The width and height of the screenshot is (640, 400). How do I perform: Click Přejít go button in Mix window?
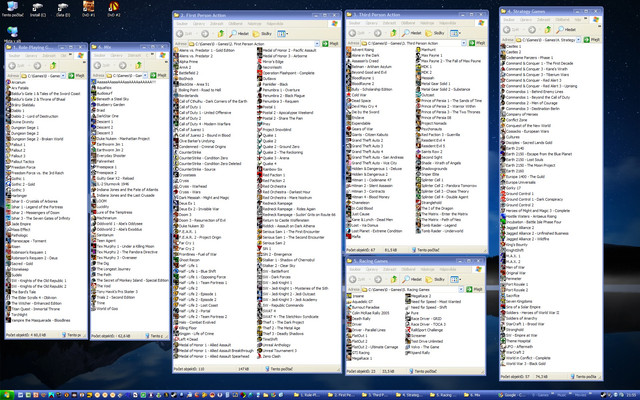point(159,76)
